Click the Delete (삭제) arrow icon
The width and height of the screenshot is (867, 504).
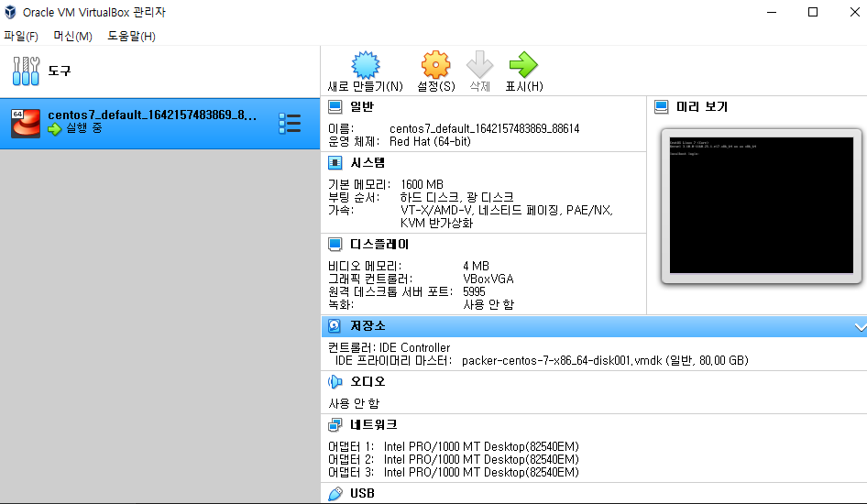pyautogui.click(x=479, y=65)
